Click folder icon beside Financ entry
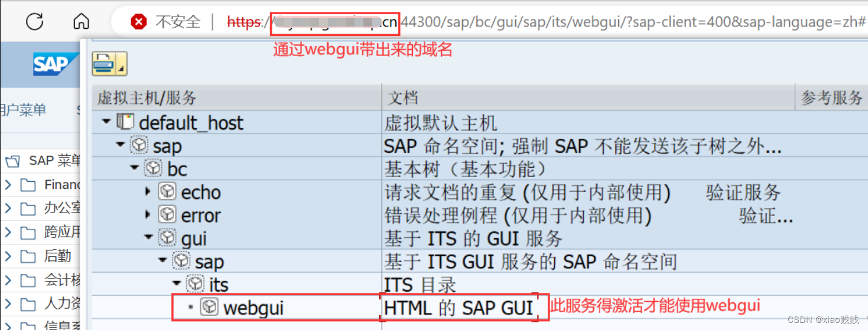Viewport: 868px width, 330px height. coord(28,185)
